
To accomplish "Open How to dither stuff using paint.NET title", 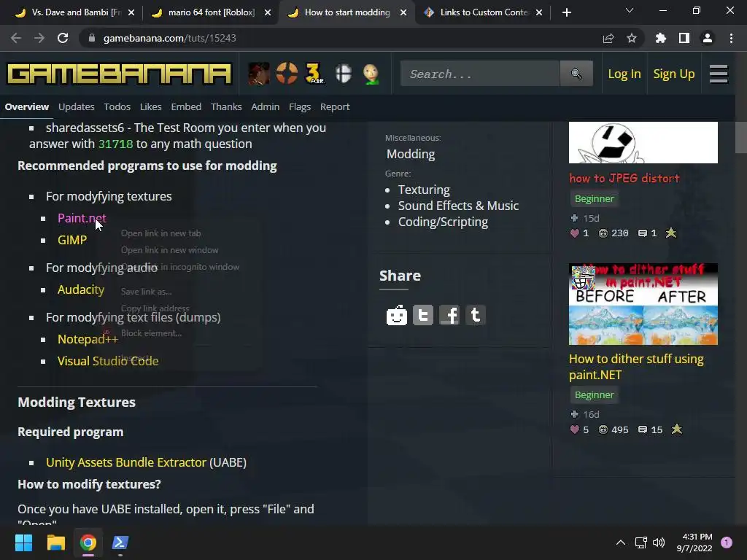I will [x=636, y=367].
